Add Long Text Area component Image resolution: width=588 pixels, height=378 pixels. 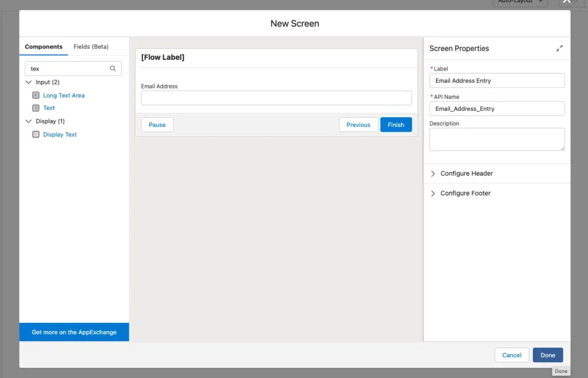(64, 95)
